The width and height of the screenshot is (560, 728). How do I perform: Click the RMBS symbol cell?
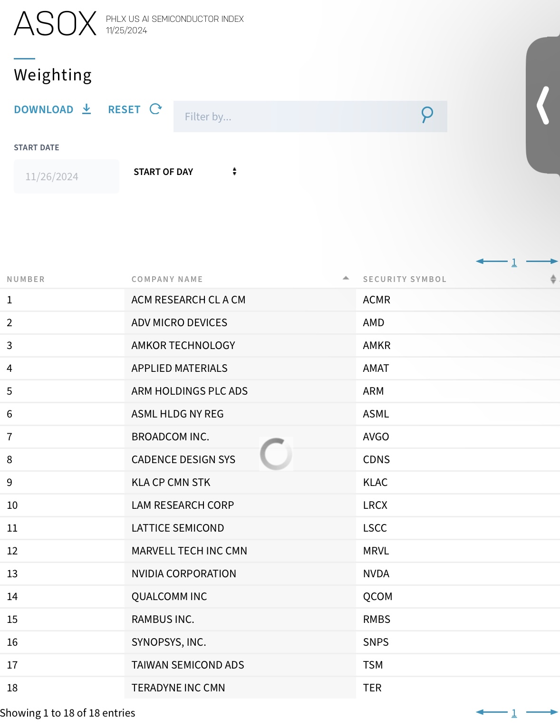coord(458,619)
